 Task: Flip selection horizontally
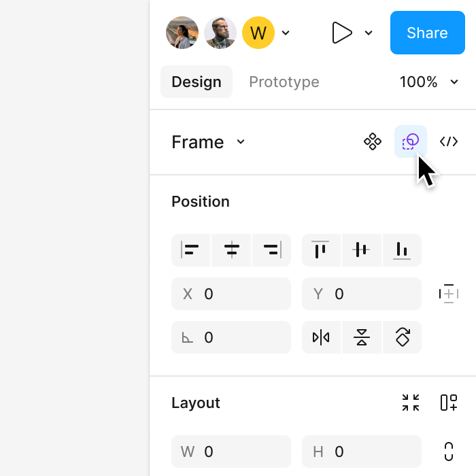(321, 337)
